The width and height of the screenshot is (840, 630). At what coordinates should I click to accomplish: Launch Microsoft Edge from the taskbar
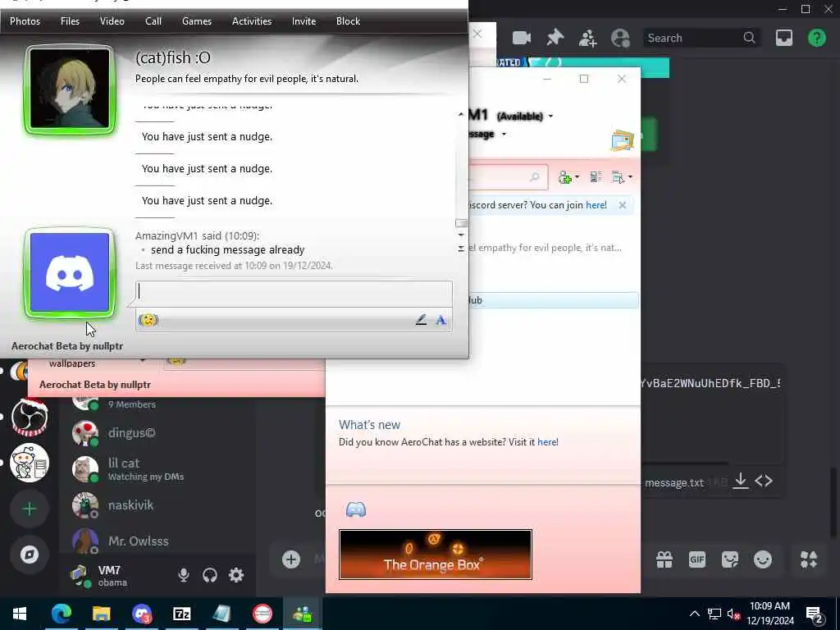[x=61, y=614]
